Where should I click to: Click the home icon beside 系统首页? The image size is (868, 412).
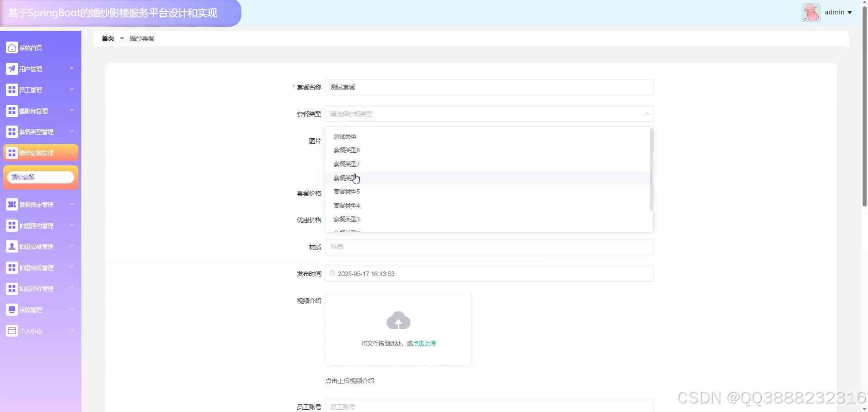(12, 47)
